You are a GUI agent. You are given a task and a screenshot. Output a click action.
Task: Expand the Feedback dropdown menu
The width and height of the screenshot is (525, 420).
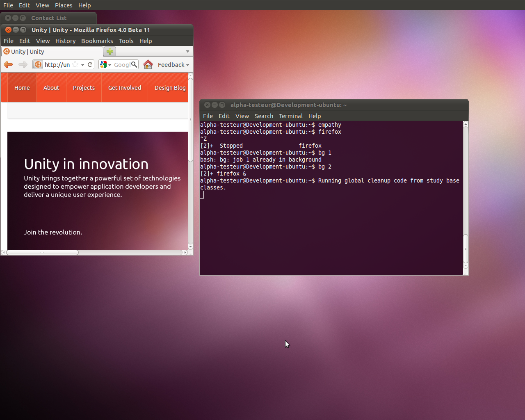pyautogui.click(x=173, y=64)
